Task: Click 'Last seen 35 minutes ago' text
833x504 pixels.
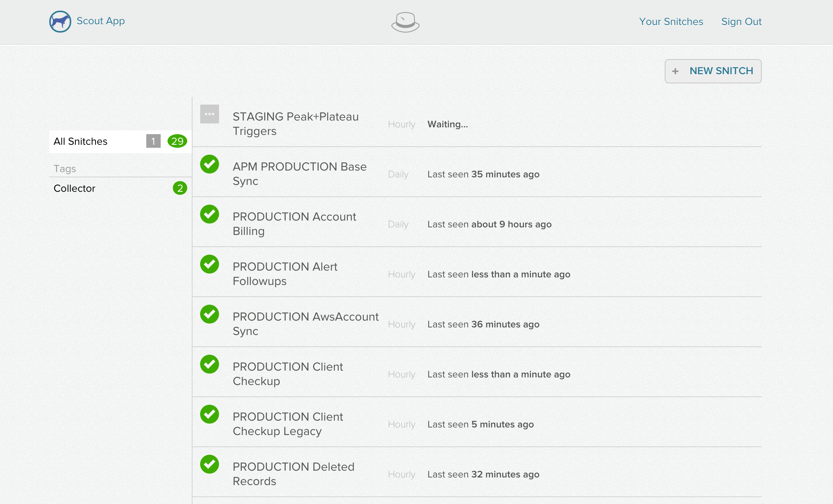Action: [x=484, y=174]
